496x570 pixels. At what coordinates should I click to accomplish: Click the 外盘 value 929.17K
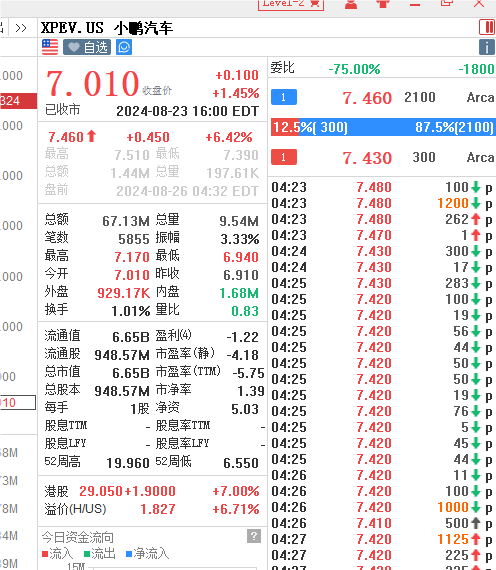coord(124,293)
